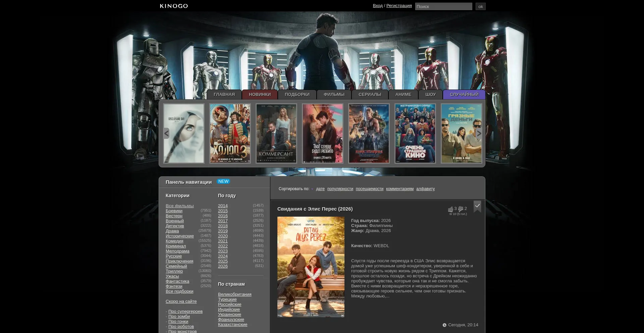Open the АНИМЕ tab
644x333 pixels.
pyautogui.click(x=403, y=95)
